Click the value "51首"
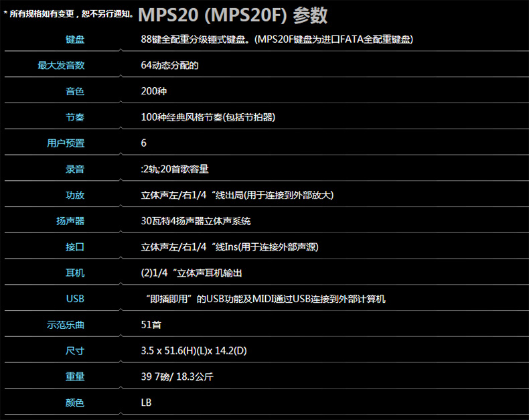The width and height of the screenshot is (529, 420). (x=151, y=325)
